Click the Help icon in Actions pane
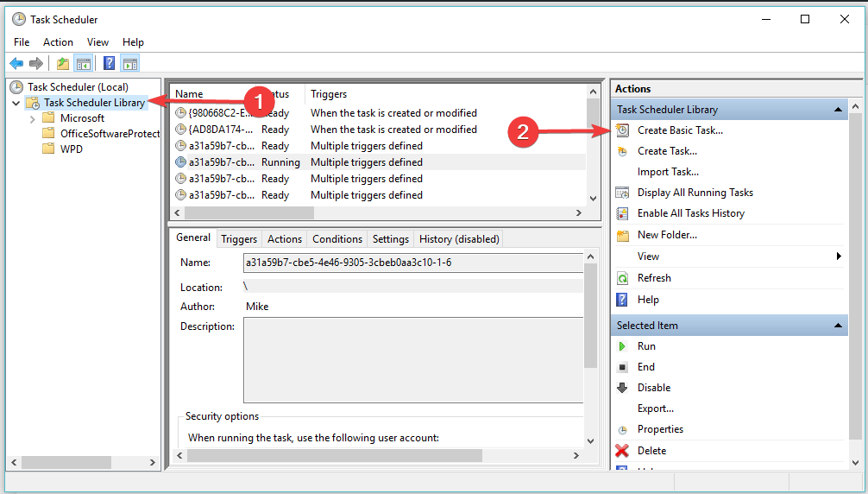Screen dimensions: 868x494 pos(623,300)
